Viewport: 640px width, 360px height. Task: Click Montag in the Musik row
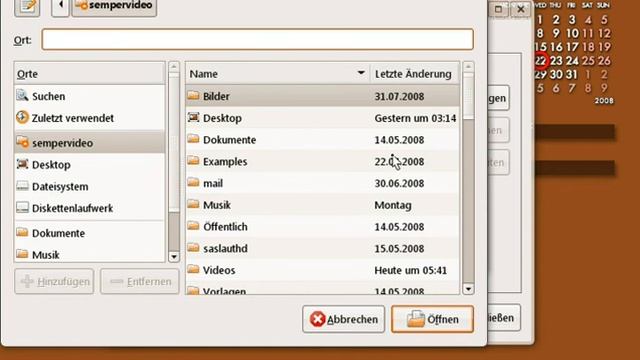point(393,205)
